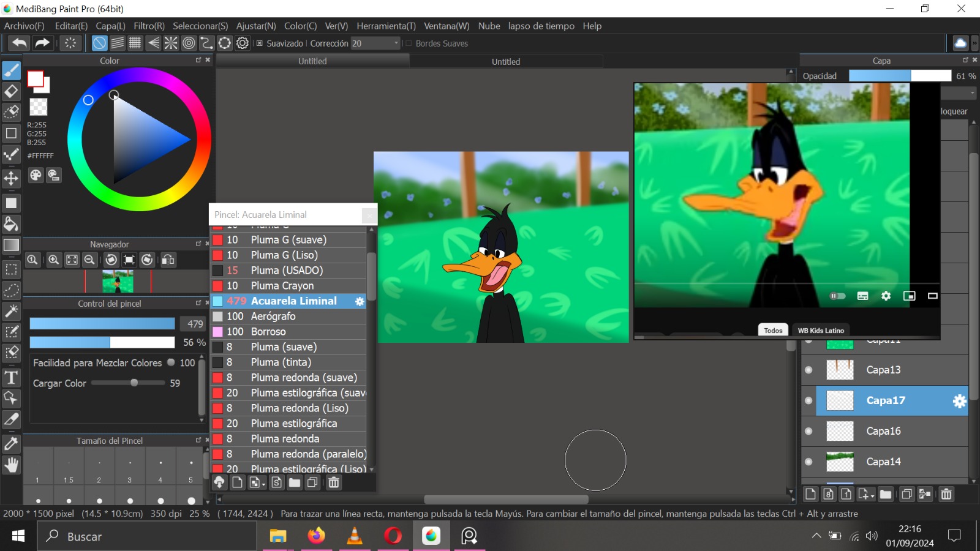The width and height of the screenshot is (980, 551).
Task: Zoom out using Navigator magnifier minus
Action: pos(89,260)
